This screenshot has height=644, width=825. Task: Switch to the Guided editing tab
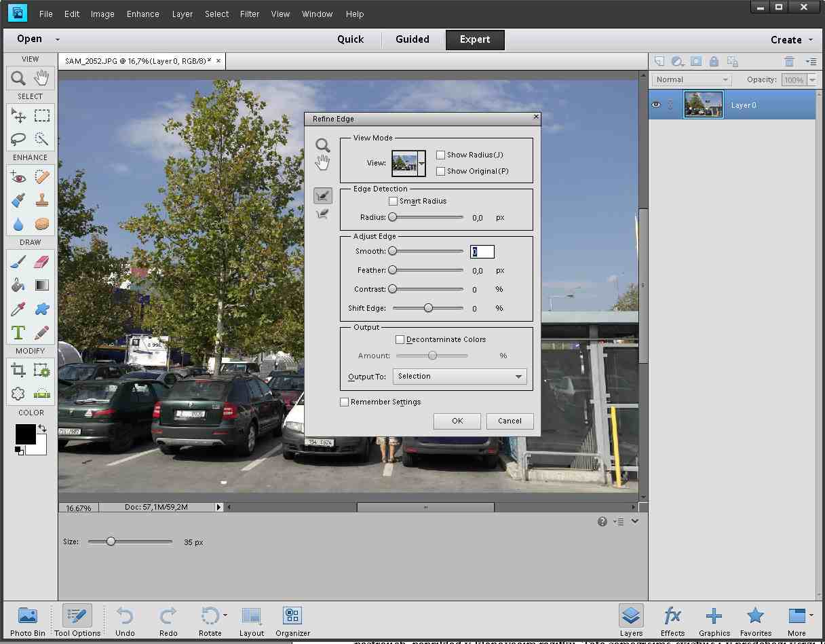[412, 39]
